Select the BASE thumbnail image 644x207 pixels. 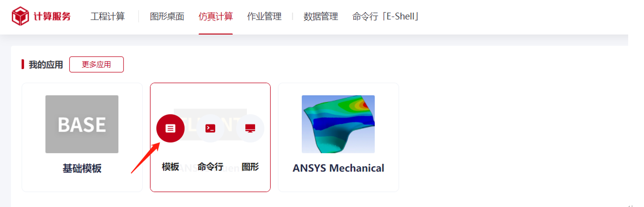(82, 124)
